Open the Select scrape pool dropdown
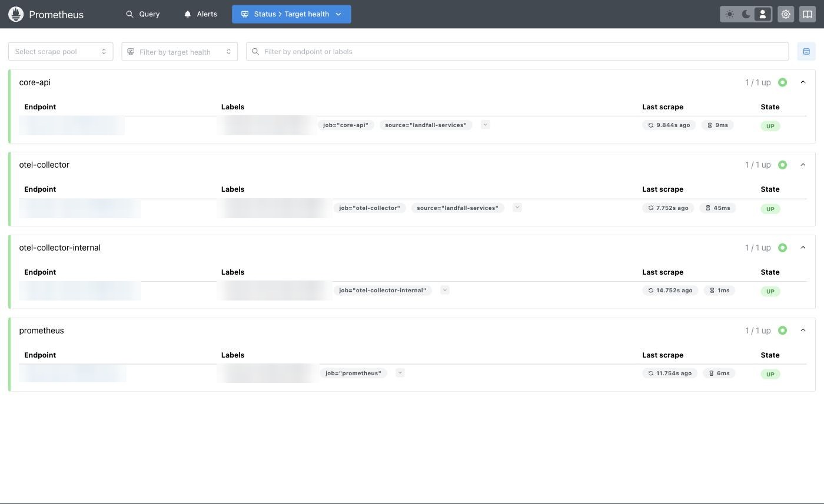This screenshot has width=824, height=504. (x=61, y=52)
